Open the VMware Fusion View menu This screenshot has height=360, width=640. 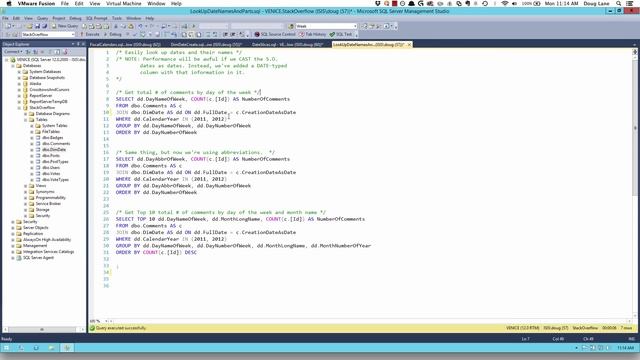click(95, 3)
